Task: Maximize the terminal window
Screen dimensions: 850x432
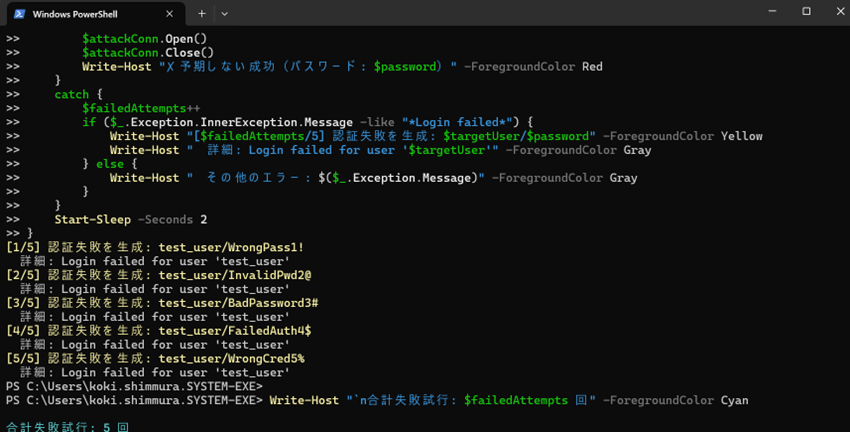Action: click(x=806, y=11)
